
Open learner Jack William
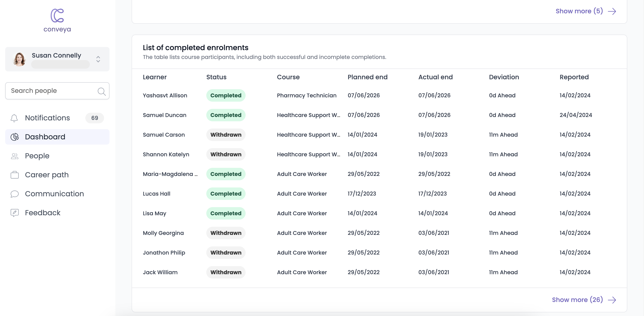pyautogui.click(x=160, y=272)
